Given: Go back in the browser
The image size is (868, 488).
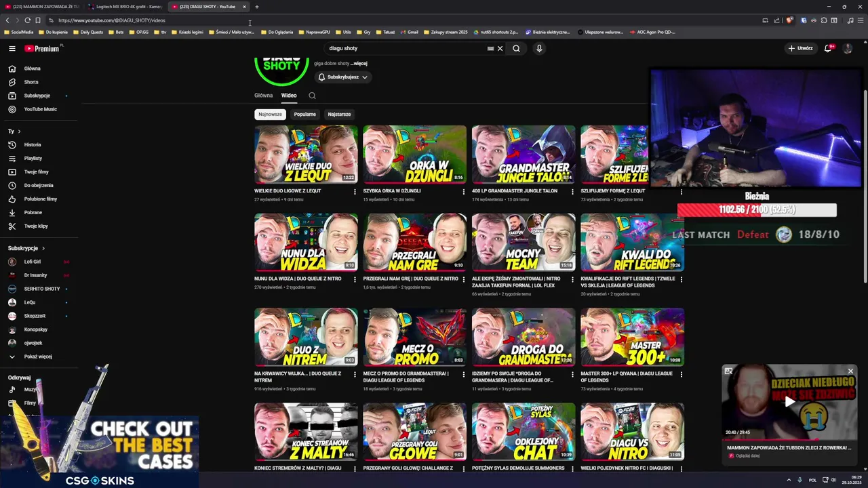Looking at the screenshot, I should click(x=7, y=20).
